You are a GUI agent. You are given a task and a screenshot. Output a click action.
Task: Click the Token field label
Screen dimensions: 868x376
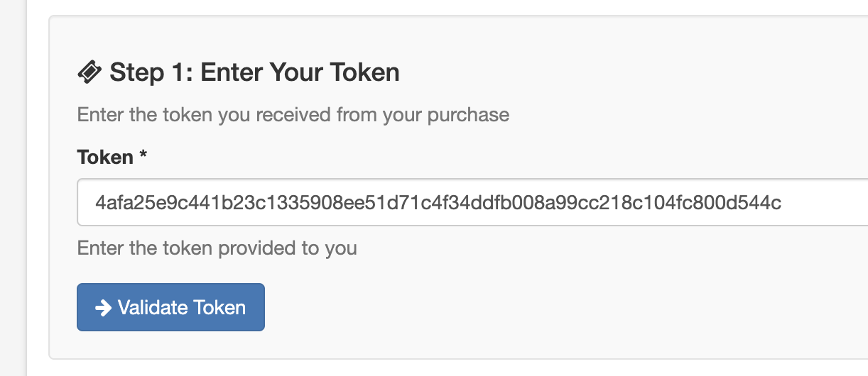105,157
